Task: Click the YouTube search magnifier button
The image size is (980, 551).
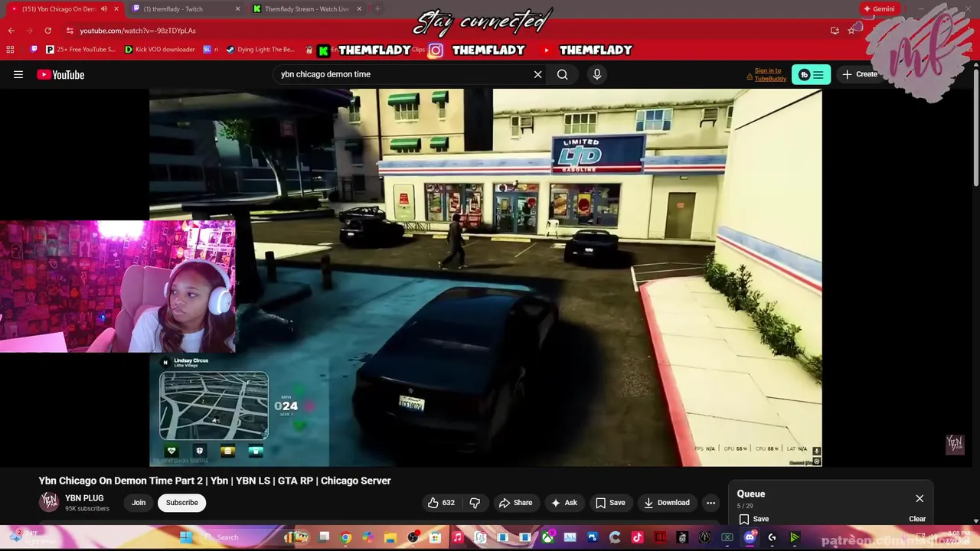Action: tap(563, 74)
